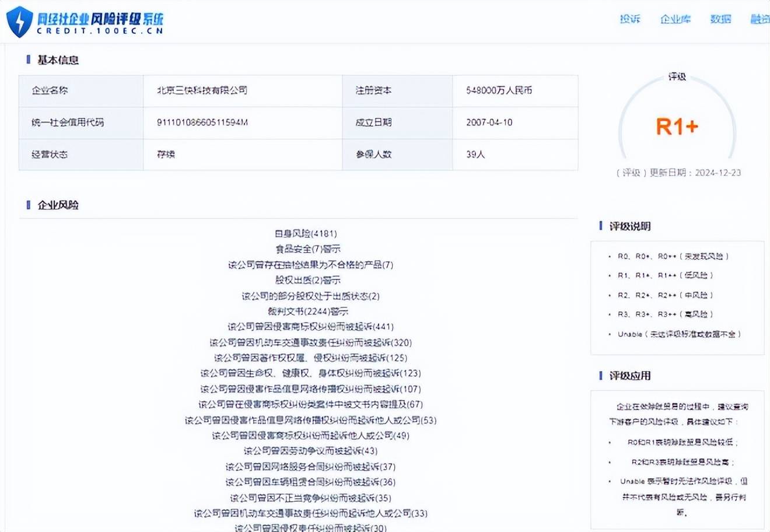The image size is (770, 532).
Task: Open 自身风险(4181) entry
Action: [306, 233]
